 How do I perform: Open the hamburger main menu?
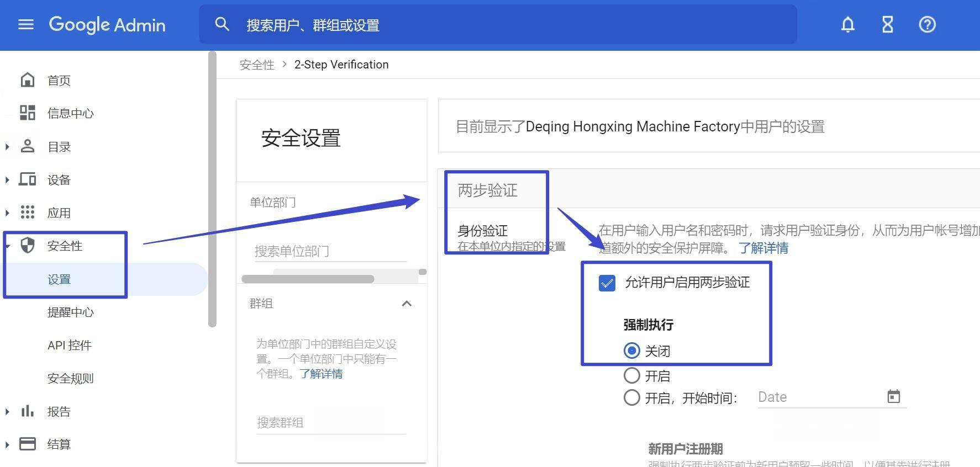tap(26, 25)
